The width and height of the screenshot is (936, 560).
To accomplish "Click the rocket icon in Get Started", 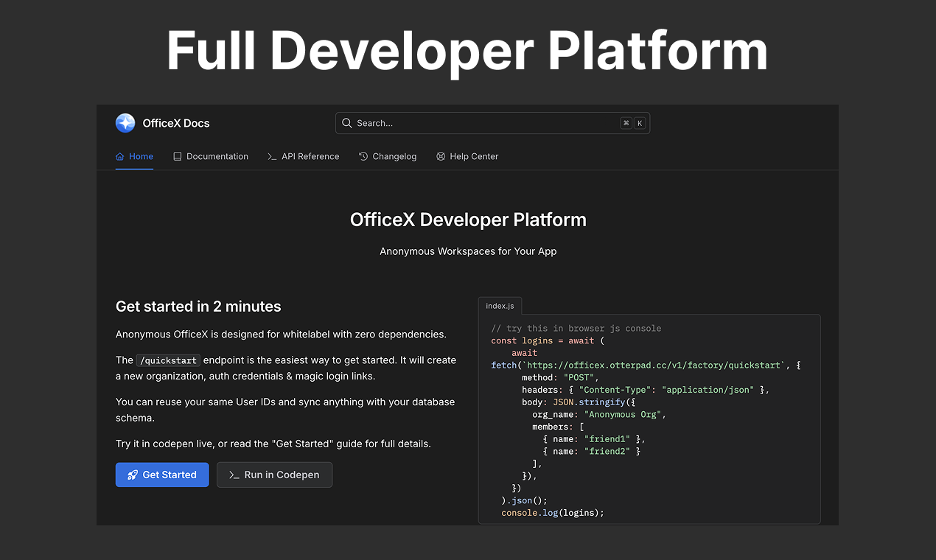I will (133, 475).
